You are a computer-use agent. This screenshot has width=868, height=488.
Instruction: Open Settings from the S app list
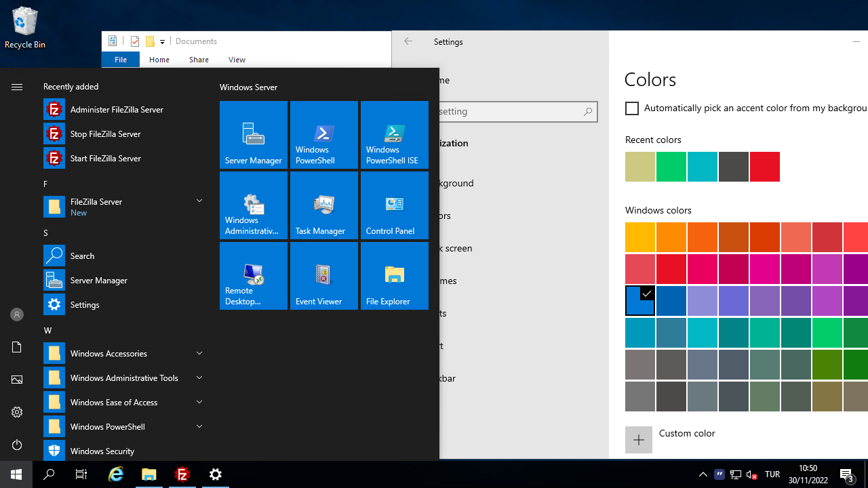123,305
